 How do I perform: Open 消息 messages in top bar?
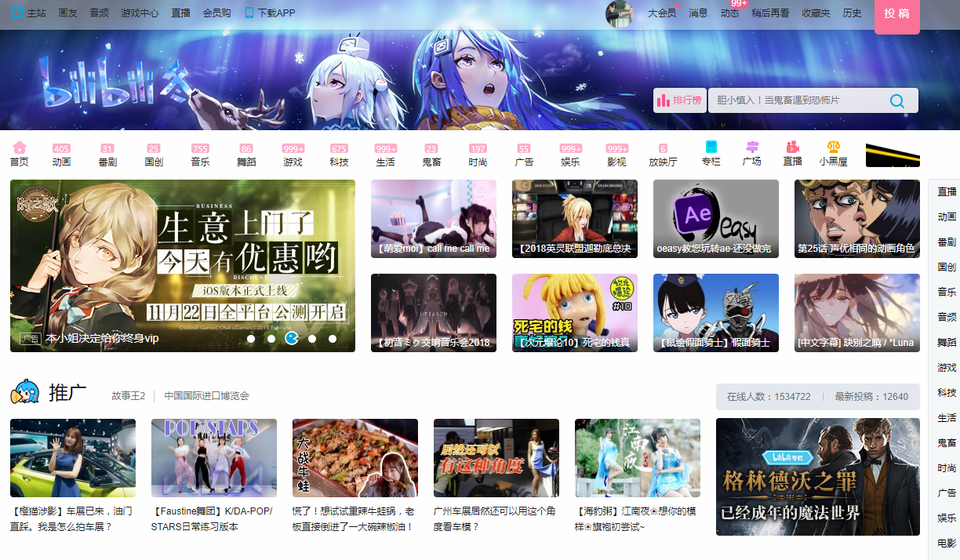(x=698, y=13)
